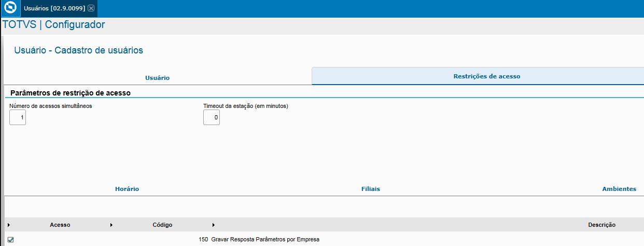Click the TOTVS logo icon

tap(9, 8)
